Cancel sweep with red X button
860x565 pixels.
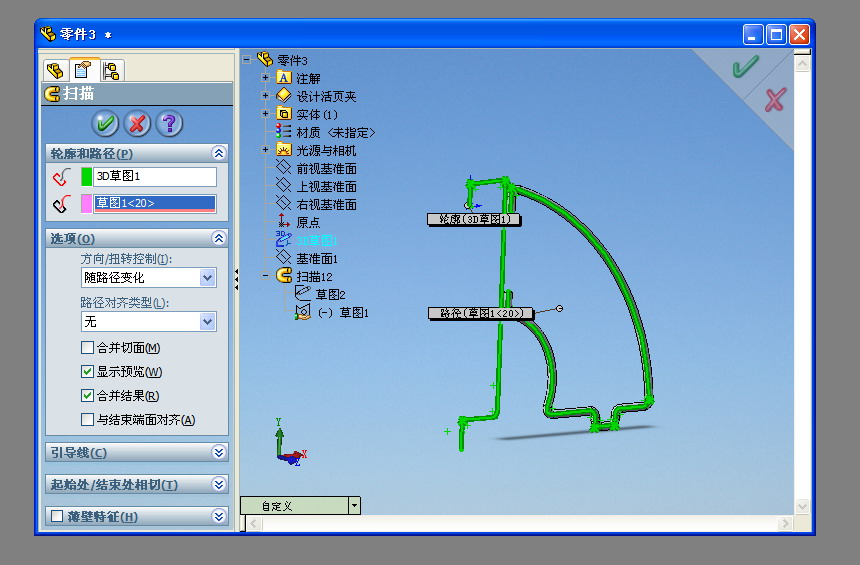point(137,123)
